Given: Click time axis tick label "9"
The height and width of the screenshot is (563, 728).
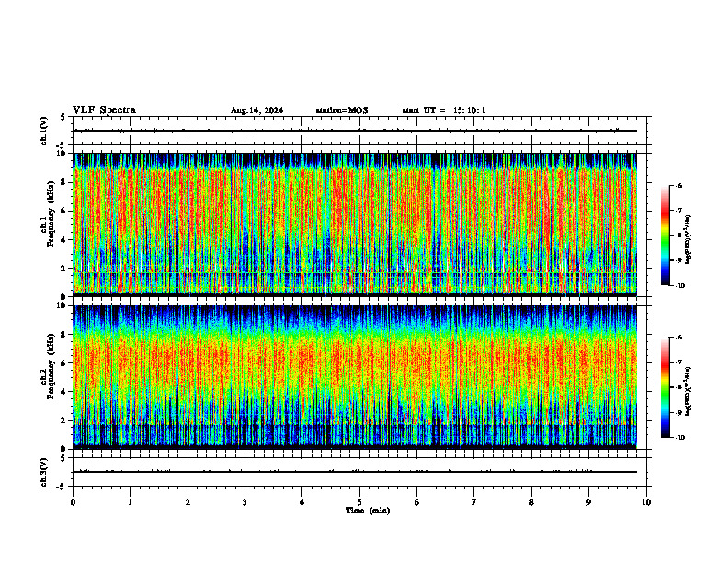Looking at the screenshot, I should pyautogui.click(x=588, y=502).
